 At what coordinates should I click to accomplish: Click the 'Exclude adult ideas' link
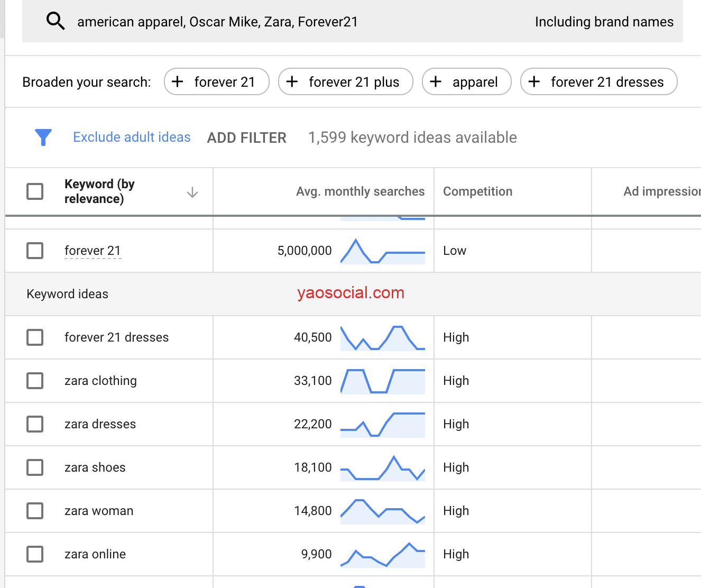click(x=132, y=137)
